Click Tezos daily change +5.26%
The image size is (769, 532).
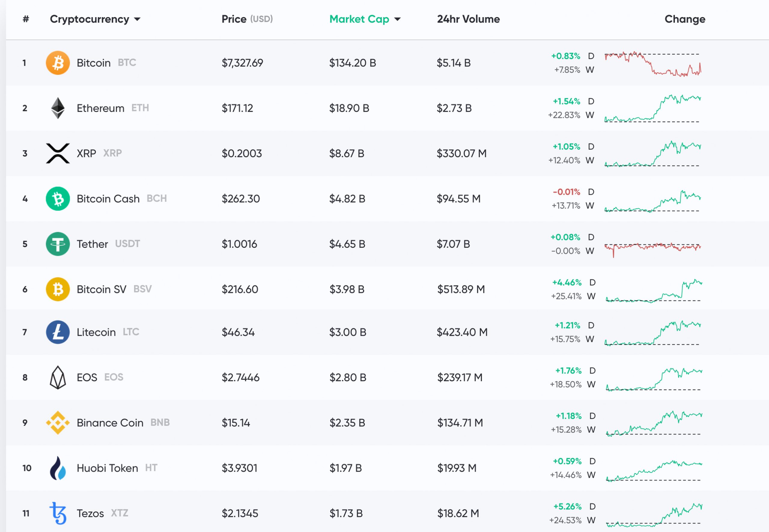(567, 506)
